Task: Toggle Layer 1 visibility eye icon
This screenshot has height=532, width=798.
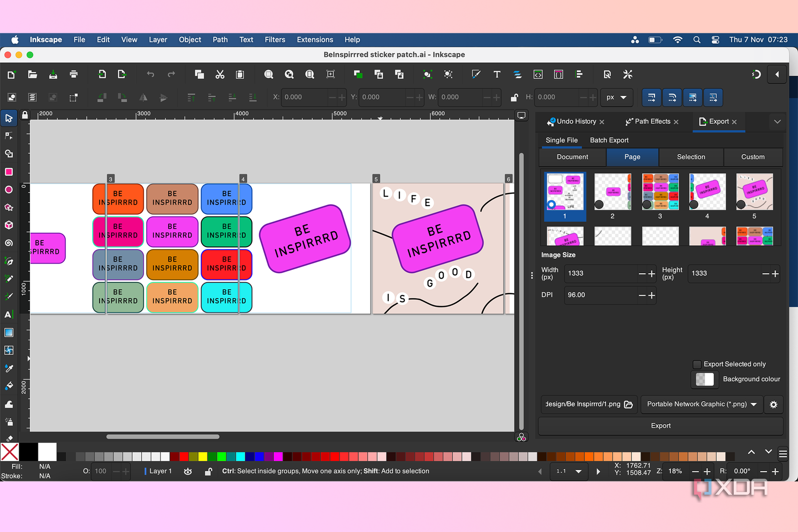Action: pyautogui.click(x=188, y=471)
